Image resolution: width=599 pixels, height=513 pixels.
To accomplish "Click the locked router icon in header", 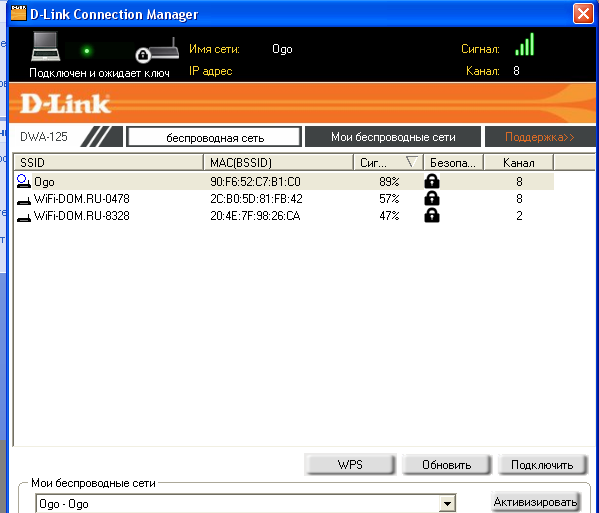I will 157,51.
